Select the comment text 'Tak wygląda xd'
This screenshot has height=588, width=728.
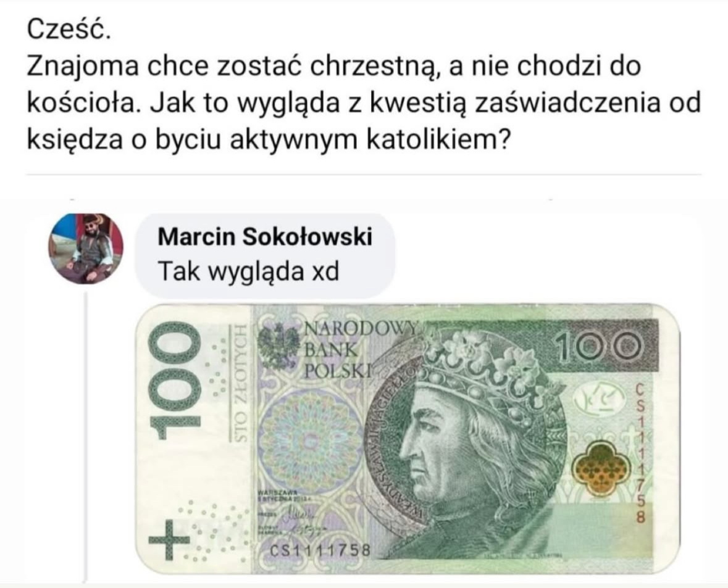(248, 271)
